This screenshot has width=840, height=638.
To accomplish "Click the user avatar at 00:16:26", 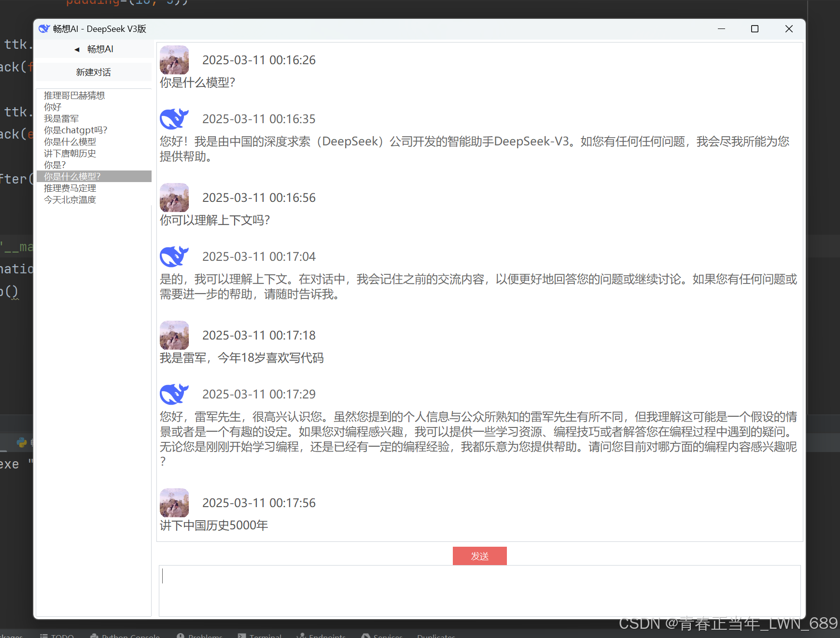I will [x=174, y=60].
